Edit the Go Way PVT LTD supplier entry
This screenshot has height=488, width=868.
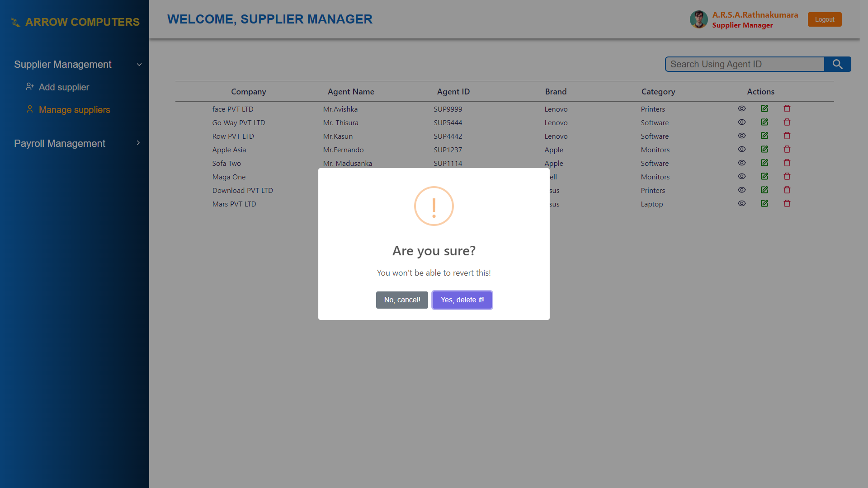(764, 122)
